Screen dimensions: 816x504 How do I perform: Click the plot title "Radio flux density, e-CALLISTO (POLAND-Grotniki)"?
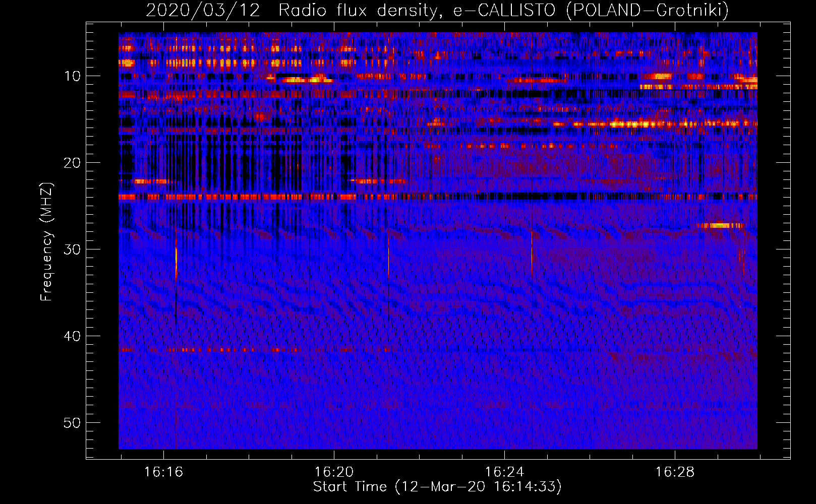coord(503,10)
